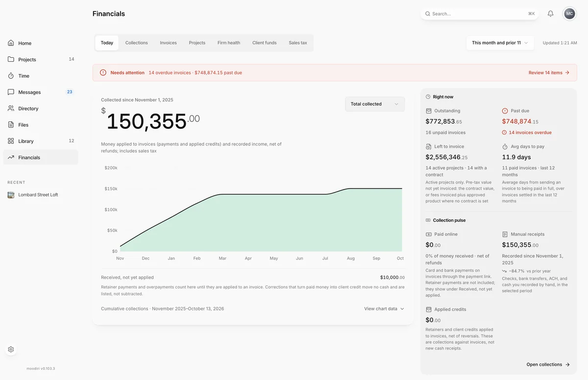Click the Home house icon in sidebar

(11, 43)
